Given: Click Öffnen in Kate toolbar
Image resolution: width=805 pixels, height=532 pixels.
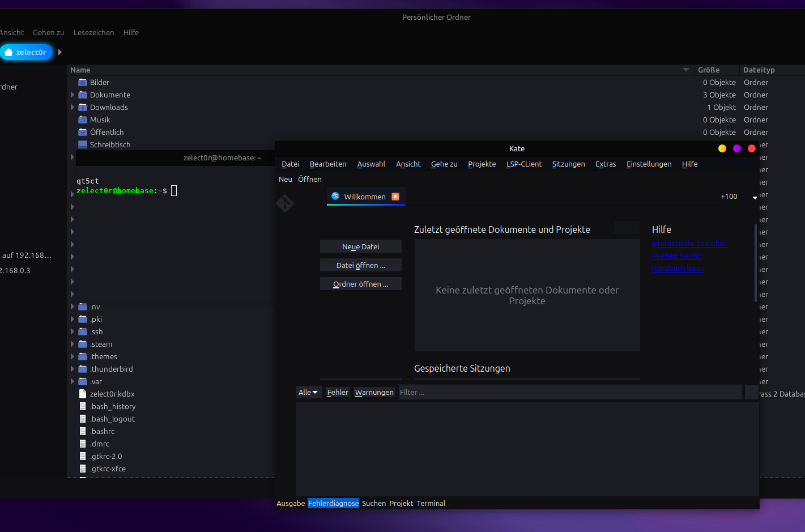Looking at the screenshot, I should tap(310, 179).
